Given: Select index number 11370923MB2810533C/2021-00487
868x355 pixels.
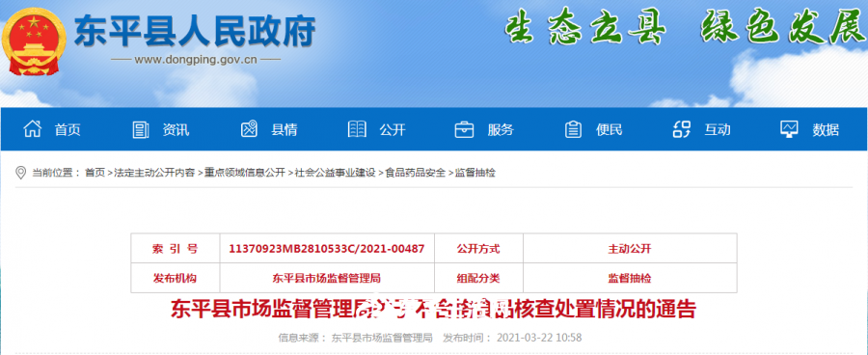Looking at the screenshot, I should click(x=327, y=249).
